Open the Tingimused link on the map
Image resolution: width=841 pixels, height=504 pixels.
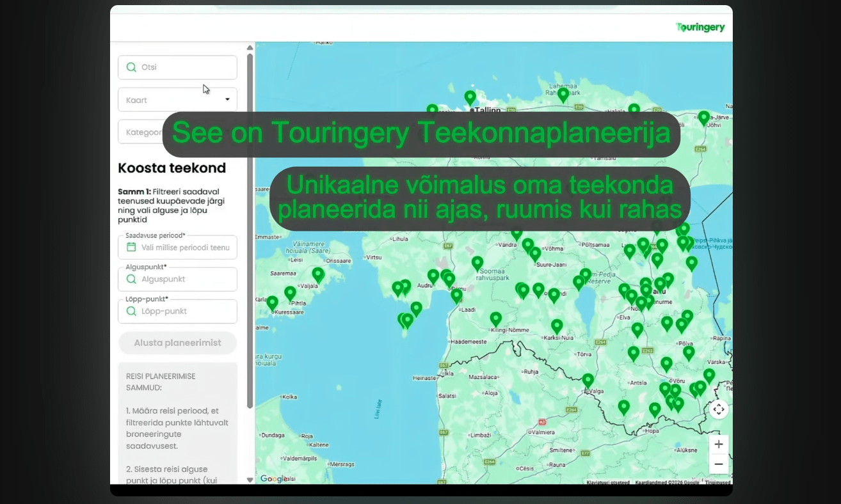click(x=717, y=482)
